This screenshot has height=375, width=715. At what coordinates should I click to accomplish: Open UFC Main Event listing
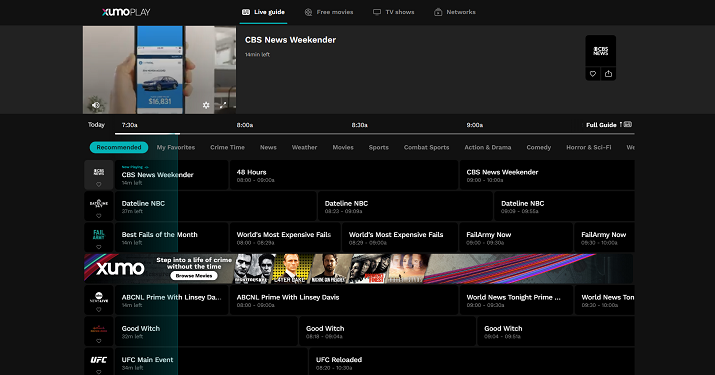click(x=211, y=361)
